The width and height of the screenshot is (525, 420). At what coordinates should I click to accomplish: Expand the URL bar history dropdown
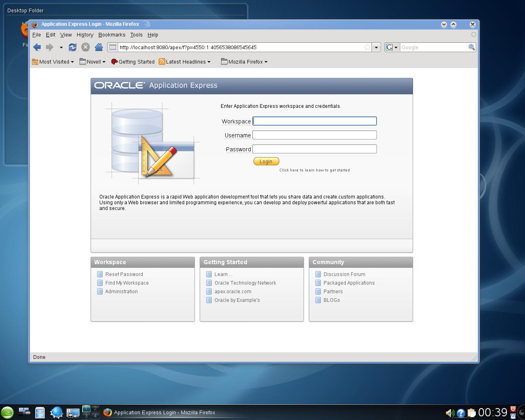pyautogui.click(x=376, y=47)
